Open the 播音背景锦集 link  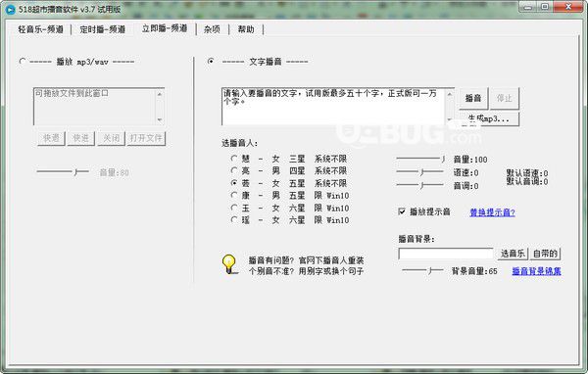(537, 271)
